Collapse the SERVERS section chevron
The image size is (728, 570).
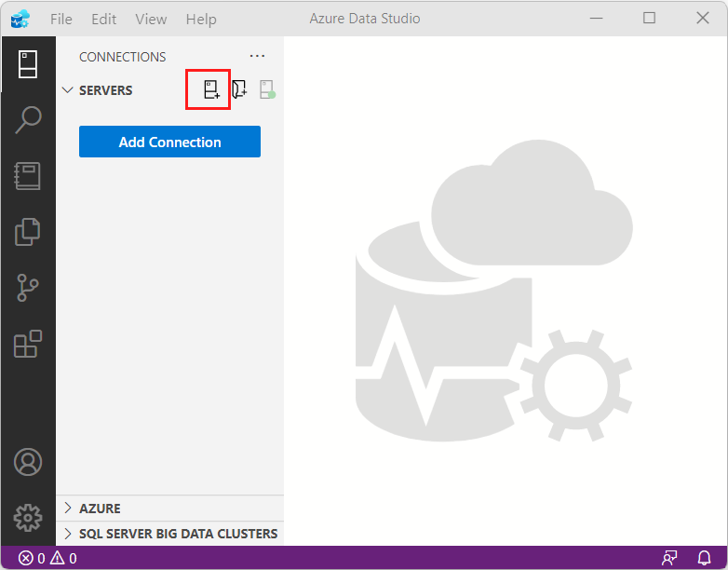[68, 90]
